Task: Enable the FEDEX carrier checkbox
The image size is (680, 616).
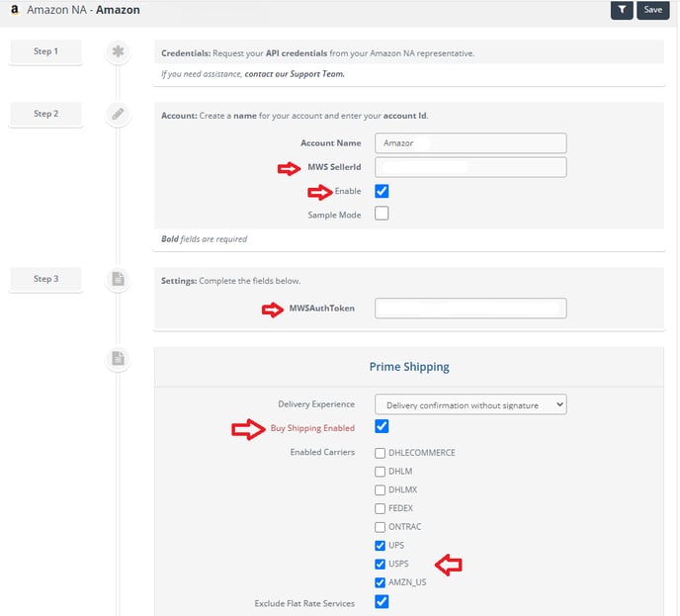Action: (380, 508)
